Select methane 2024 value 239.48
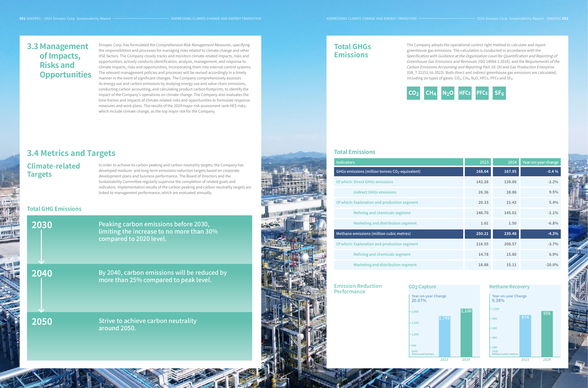 coord(510,234)
